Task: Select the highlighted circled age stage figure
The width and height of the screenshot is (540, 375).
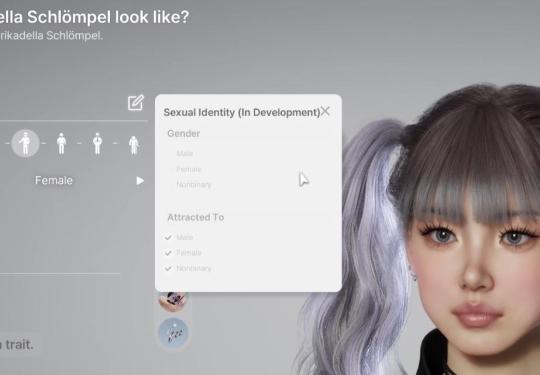Action: click(25, 143)
